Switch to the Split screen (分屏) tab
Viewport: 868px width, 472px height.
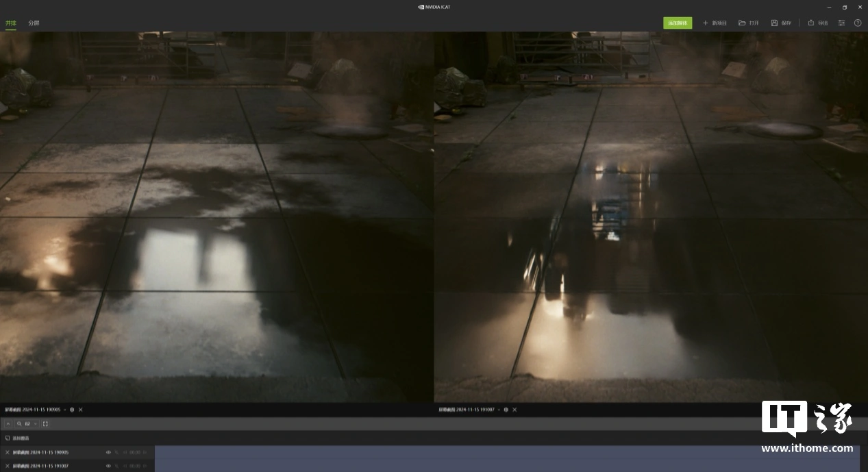(x=34, y=23)
